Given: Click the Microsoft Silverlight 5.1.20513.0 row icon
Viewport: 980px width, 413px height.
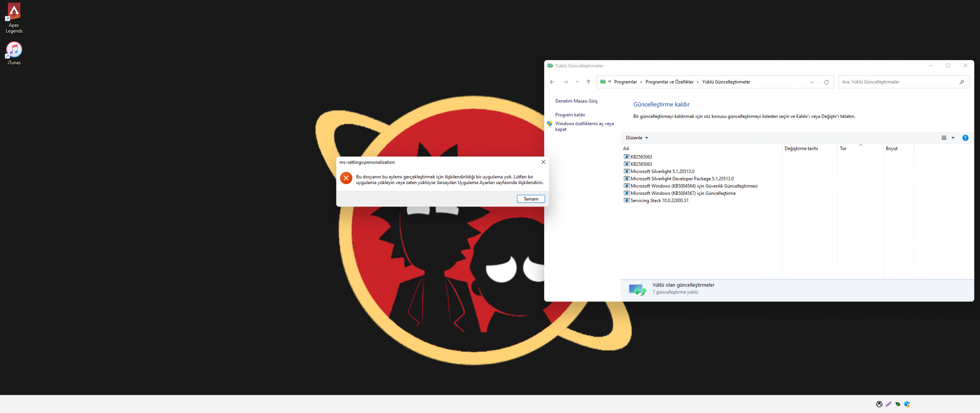Looking at the screenshot, I should pos(627,171).
